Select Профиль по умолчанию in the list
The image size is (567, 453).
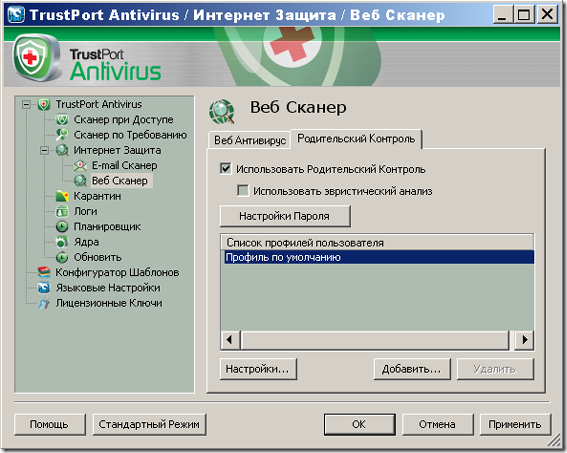[x=378, y=257]
